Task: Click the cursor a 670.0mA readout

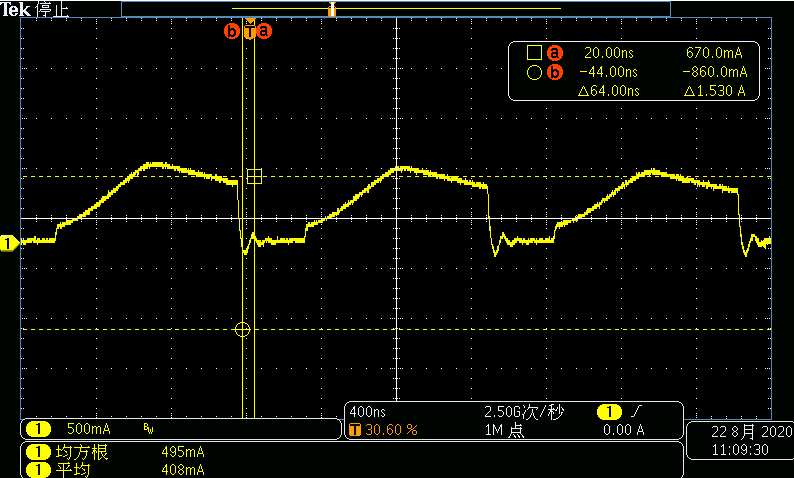Action: (x=714, y=53)
